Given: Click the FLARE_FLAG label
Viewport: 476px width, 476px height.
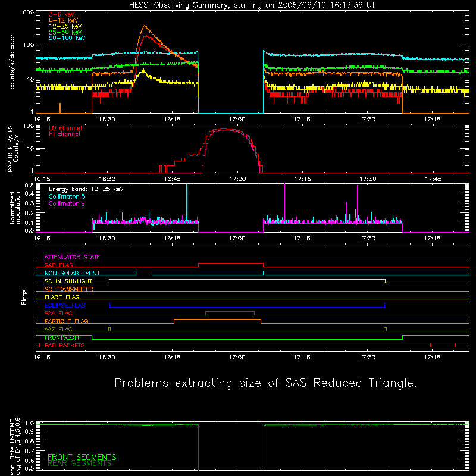Looking at the screenshot, I should tap(62, 297).
